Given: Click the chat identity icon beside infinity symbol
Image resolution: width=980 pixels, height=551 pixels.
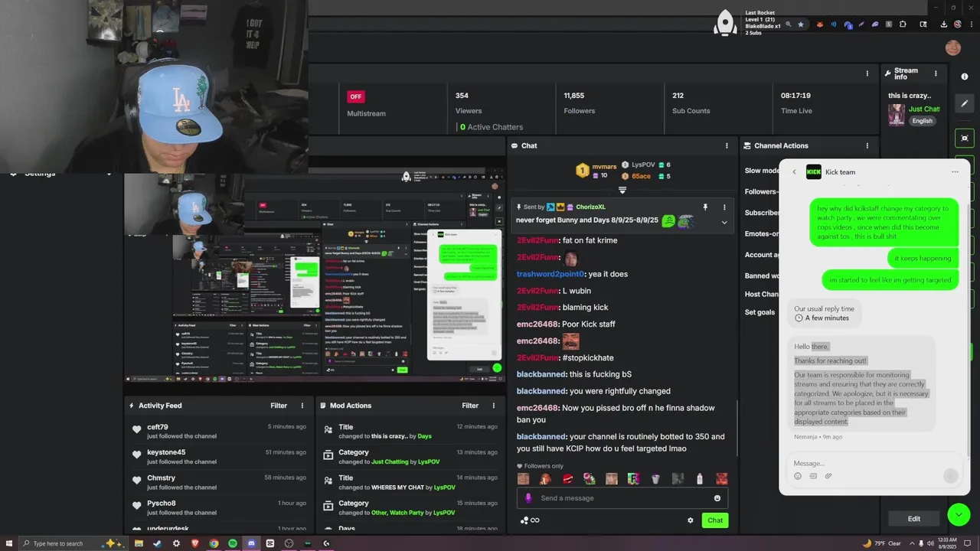Looking at the screenshot, I should click(524, 520).
